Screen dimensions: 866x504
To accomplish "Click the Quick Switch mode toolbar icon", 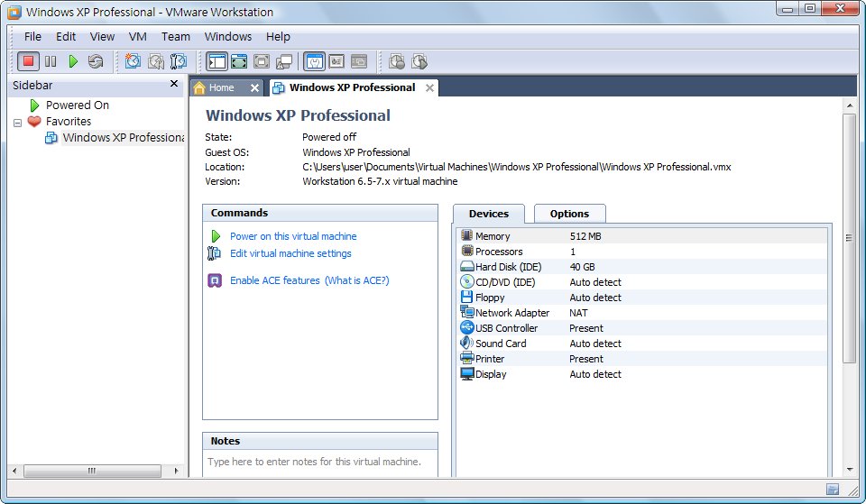I will click(x=239, y=61).
